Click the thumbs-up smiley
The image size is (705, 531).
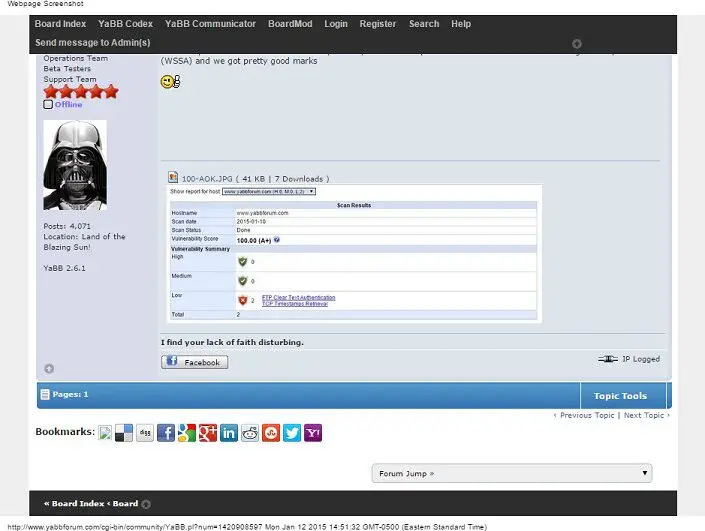click(170, 81)
